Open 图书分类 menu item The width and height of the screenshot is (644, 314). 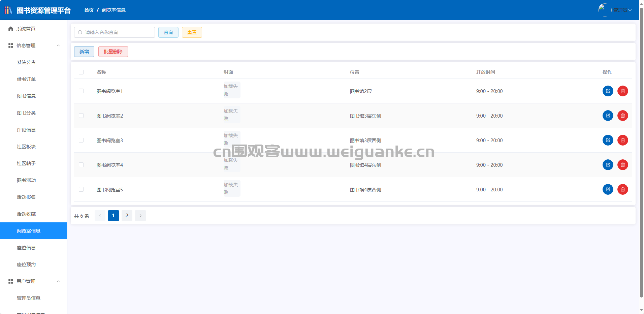point(34,113)
